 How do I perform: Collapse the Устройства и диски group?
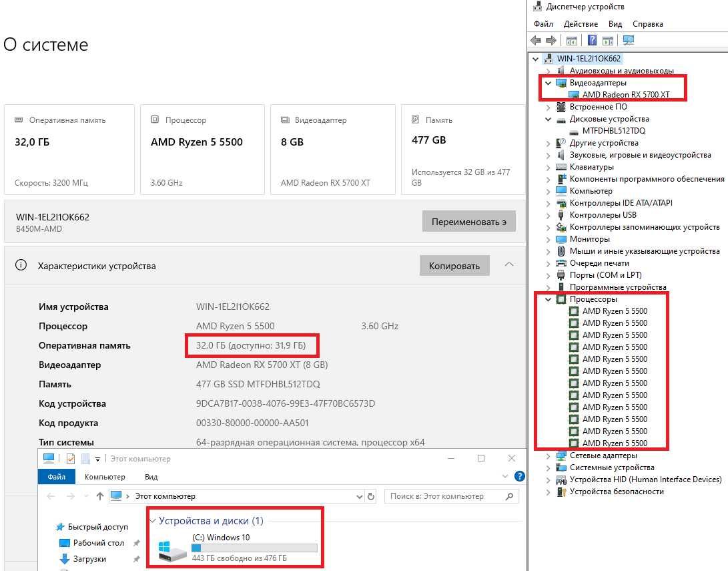[x=152, y=521]
